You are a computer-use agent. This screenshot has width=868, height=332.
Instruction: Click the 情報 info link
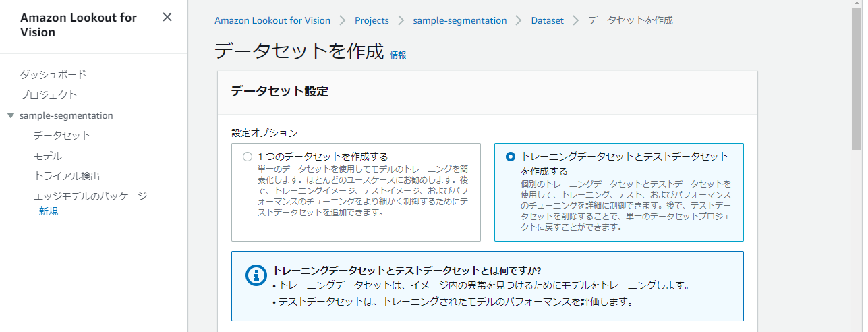point(398,55)
